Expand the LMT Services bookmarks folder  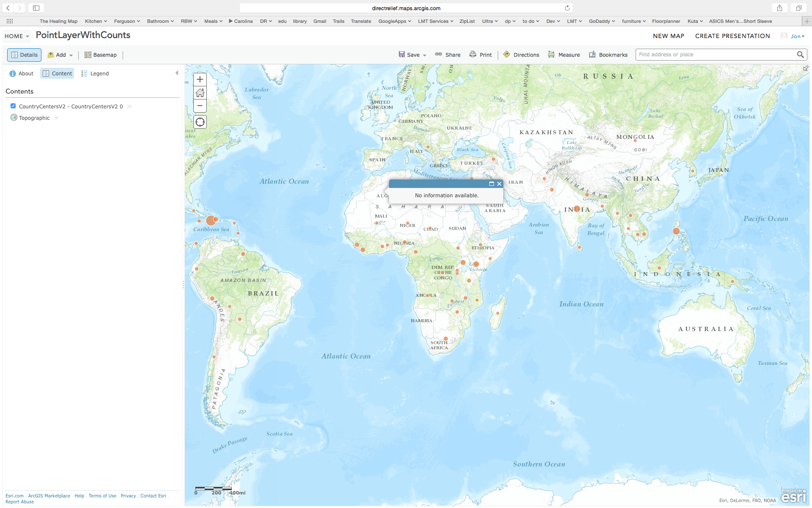pyautogui.click(x=436, y=21)
